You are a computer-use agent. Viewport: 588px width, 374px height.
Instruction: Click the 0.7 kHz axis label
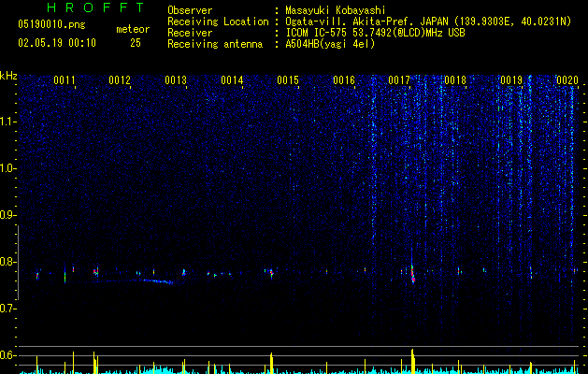point(7,309)
